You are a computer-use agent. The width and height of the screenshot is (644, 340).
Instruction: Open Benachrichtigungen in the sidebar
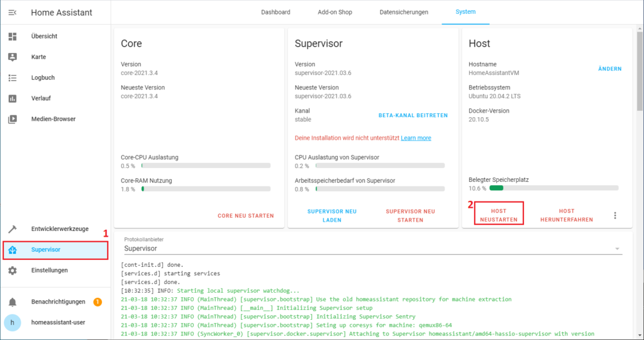point(55,302)
